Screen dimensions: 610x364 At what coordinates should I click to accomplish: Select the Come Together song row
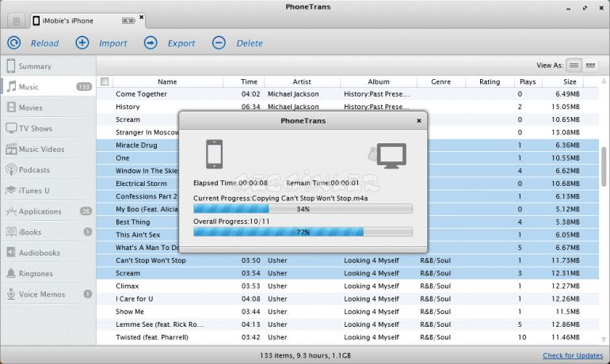pos(348,94)
